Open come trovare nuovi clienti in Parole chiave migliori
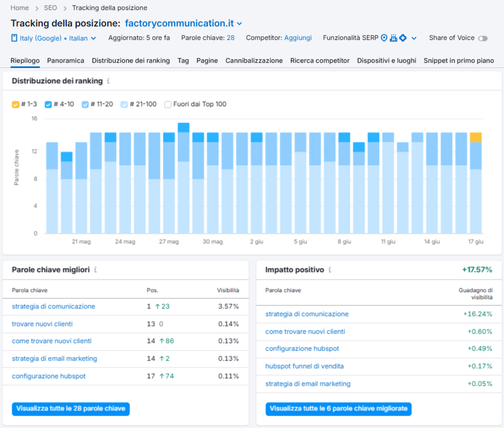Viewport: 504px width, 428px height. [52, 341]
